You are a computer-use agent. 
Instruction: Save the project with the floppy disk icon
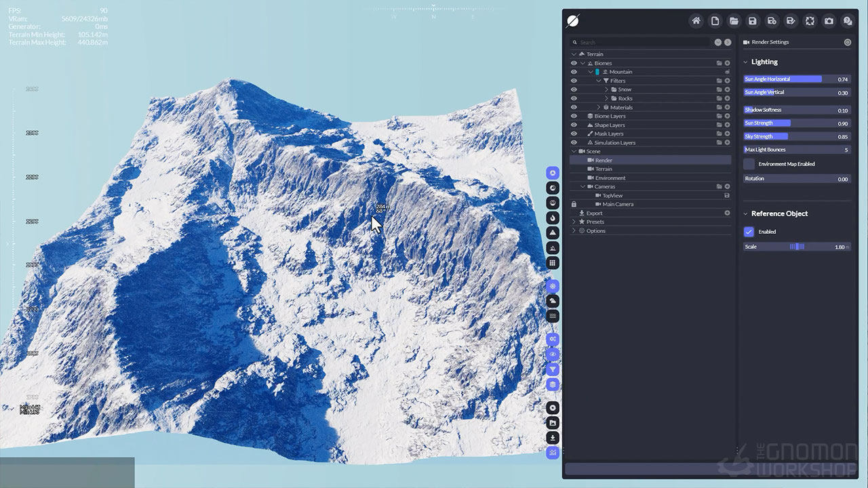pos(753,21)
